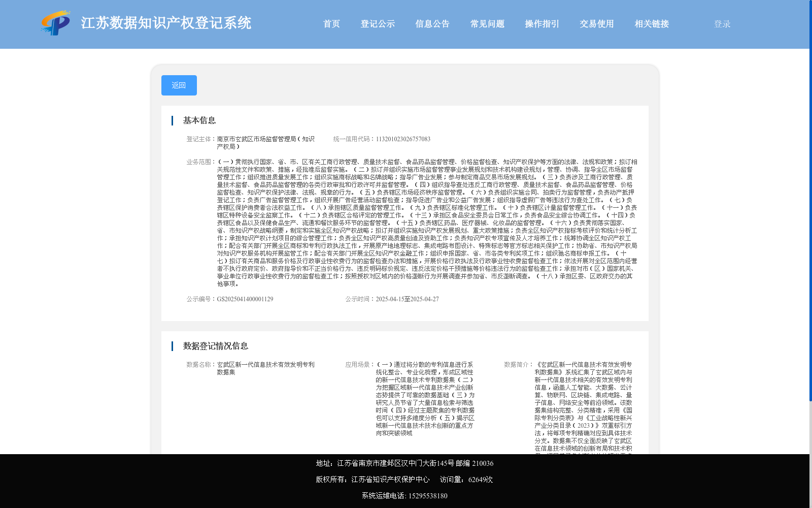Select the credit code 113201023026757083
Image resolution: width=812 pixels, height=508 pixels.
403,139
